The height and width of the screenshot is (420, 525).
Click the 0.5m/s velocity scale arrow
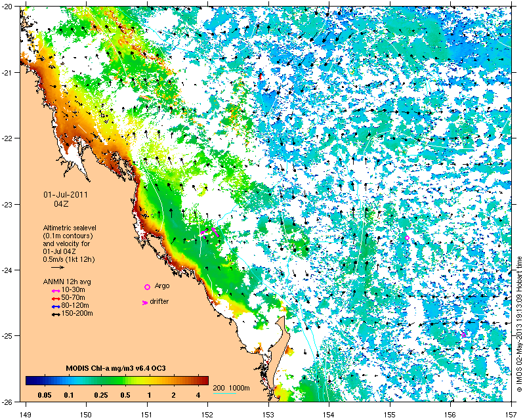pyautogui.click(x=58, y=267)
